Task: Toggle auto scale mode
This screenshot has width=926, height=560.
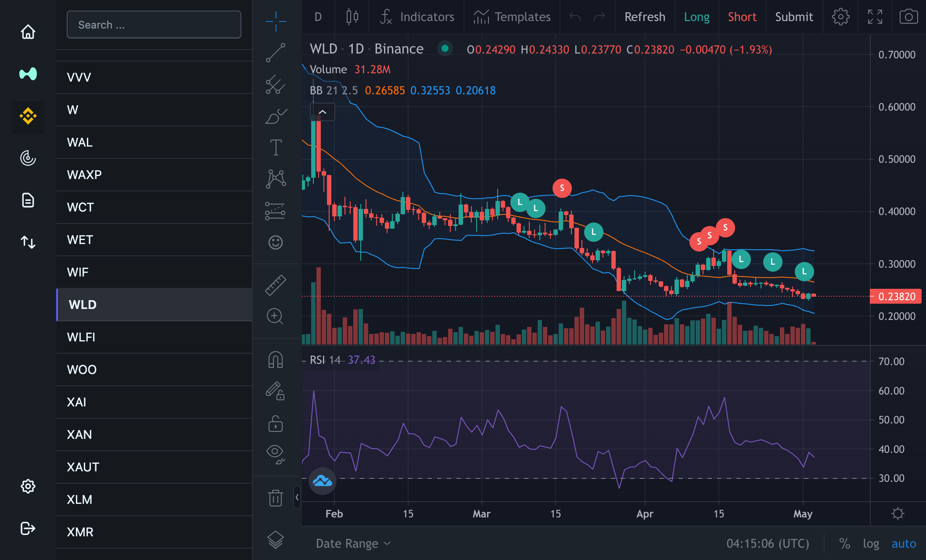Action: point(904,543)
